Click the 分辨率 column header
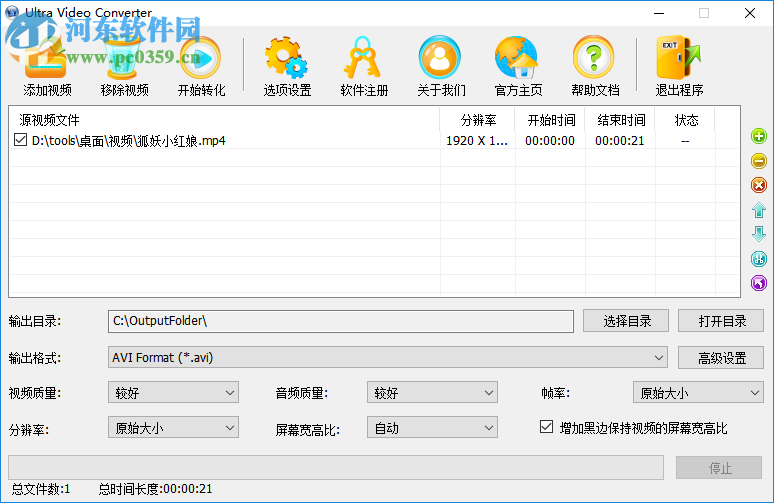The height and width of the screenshot is (503, 774). [477, 120]
